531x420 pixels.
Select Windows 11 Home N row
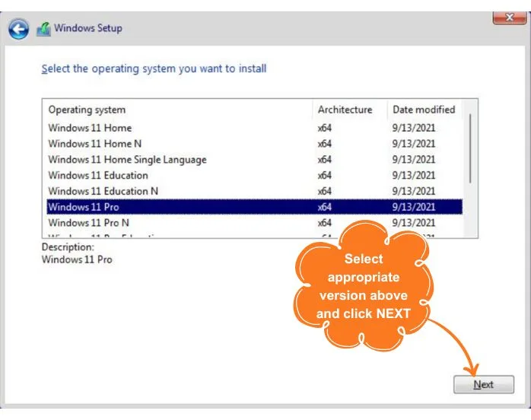(x=254, y=144)
